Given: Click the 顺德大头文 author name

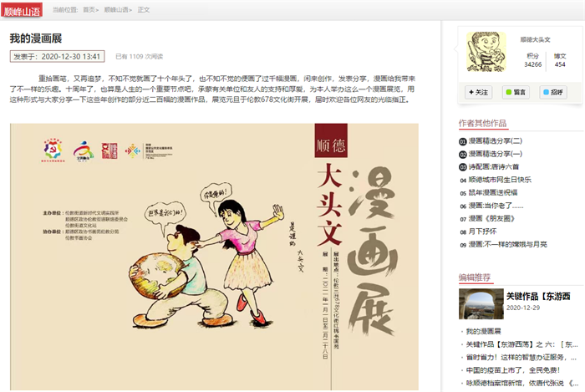Looking at the screenshot, I should [535, 39].
